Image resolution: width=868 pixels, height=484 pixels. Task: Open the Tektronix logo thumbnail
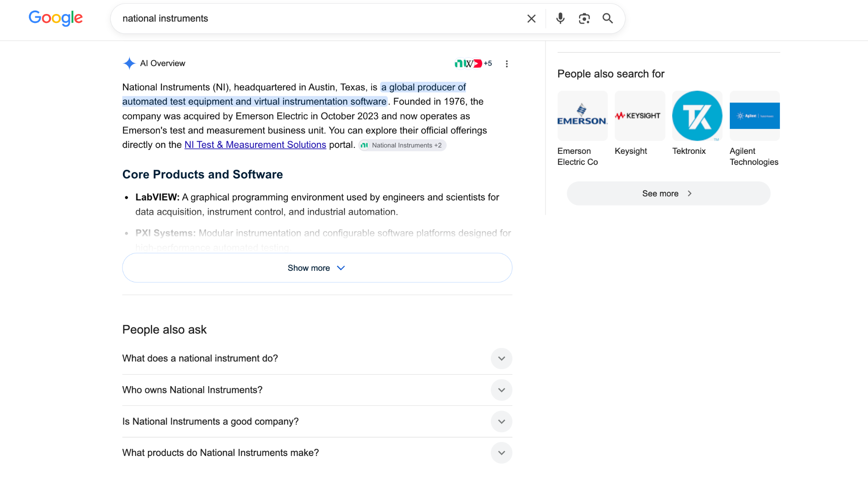(x=697, y=116)
